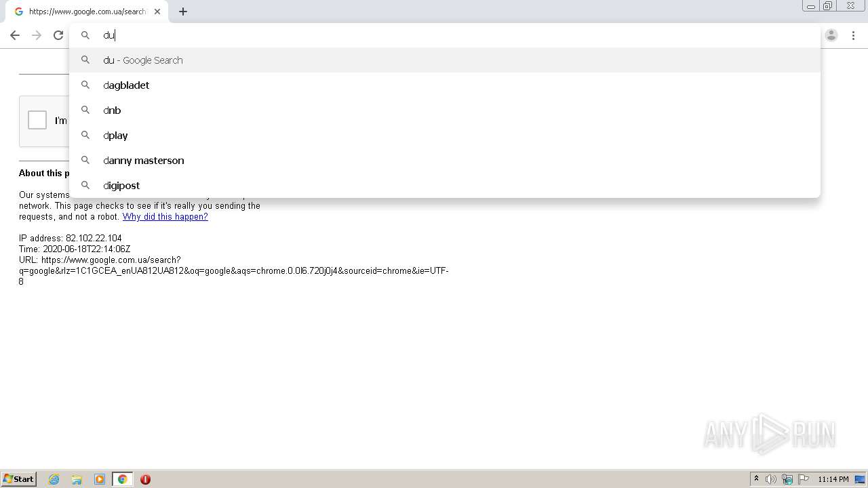This screenshot has height=488, width=868.
Task: Open the Chrome profile avatar menu
Action: click(x=831, y=35)
